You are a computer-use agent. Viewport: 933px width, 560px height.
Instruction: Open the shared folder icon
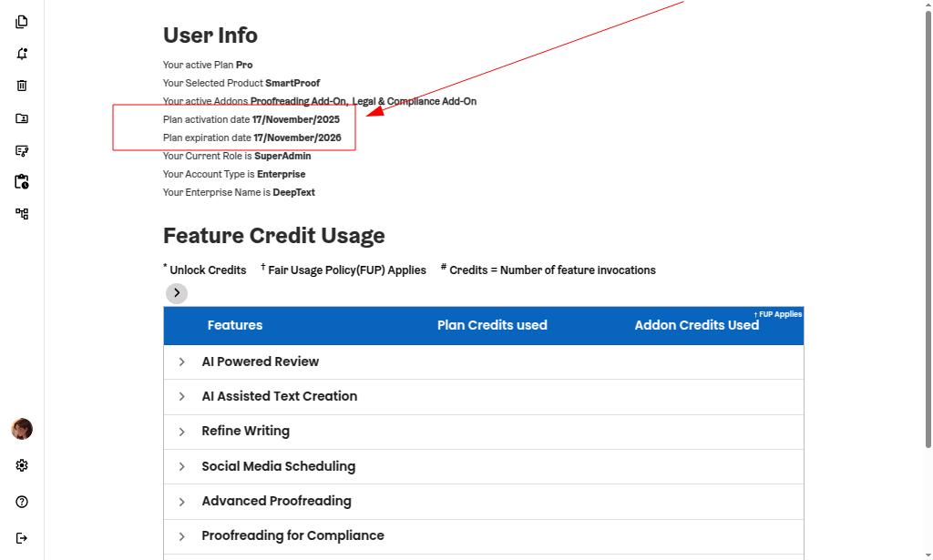click(22, 118)
